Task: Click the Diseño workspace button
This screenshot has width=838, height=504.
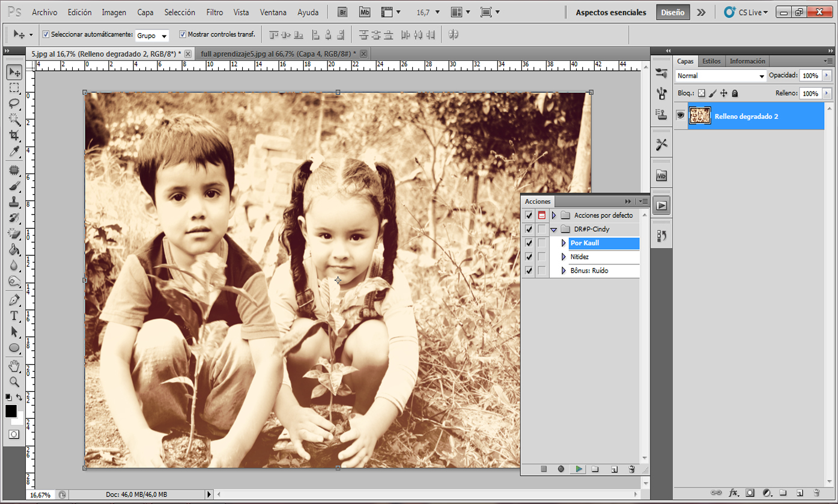Action: [x=672, y=12]
